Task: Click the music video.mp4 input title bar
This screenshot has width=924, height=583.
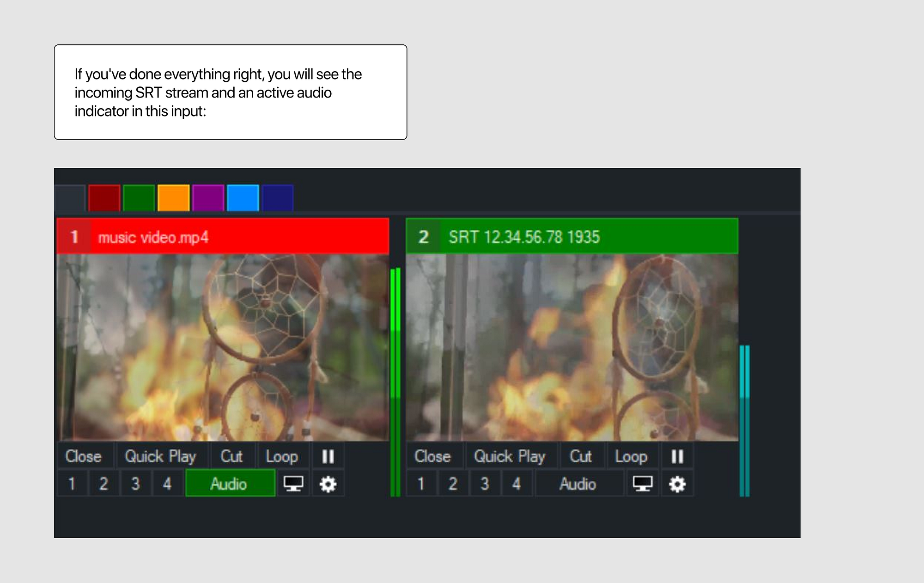Action: (223, 236)
